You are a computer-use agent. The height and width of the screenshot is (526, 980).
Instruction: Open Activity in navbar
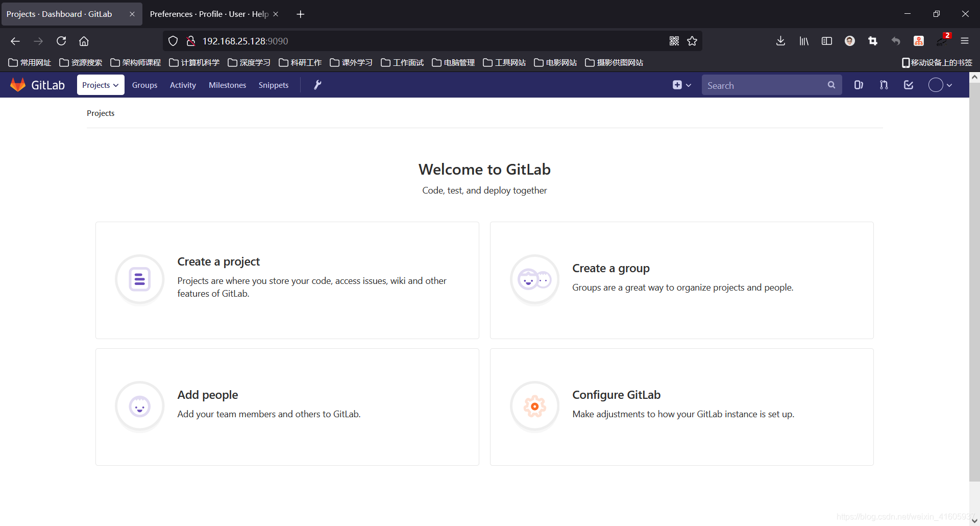tap(183, 85)
